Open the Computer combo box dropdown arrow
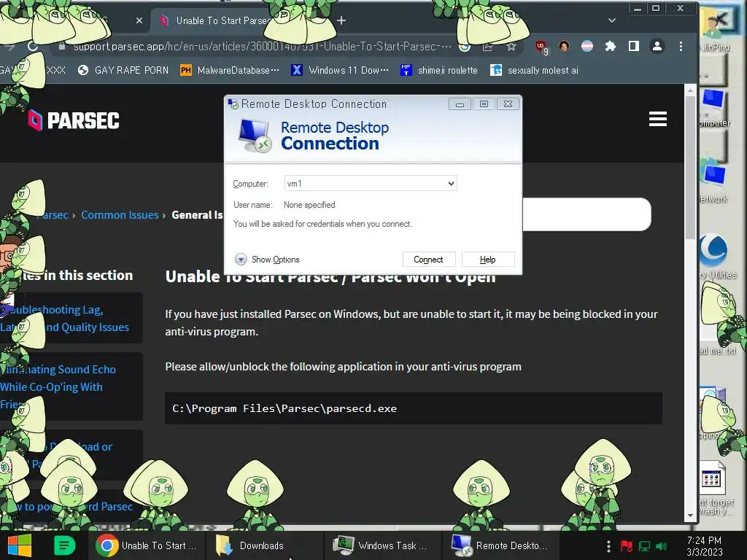Viewport: 747px width, 560px height. [451, 183]
